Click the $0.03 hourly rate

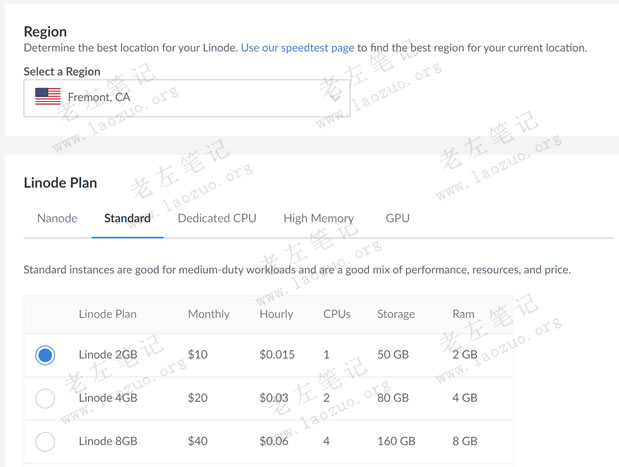pyautogui.click(x=274, y=398)
